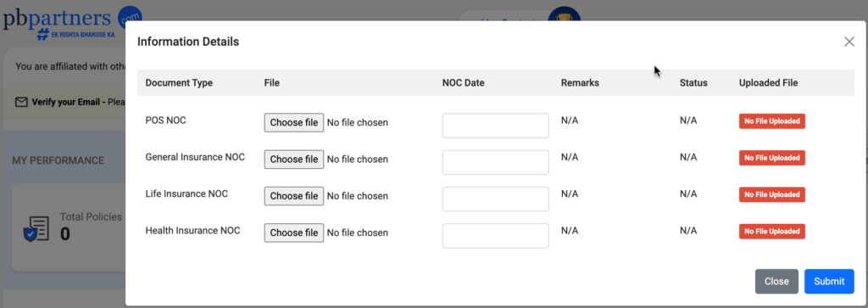Choose file for POS NOC
Screen dimensions: 868x308
(294, 122)
